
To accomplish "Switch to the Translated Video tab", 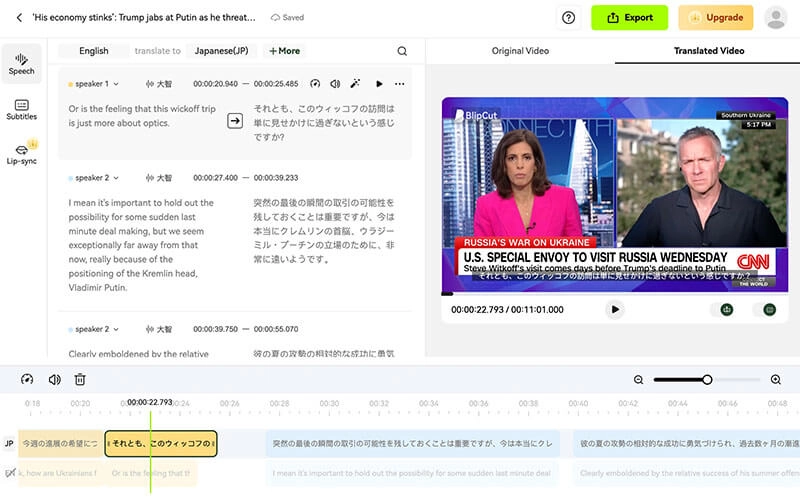I will (x=709, y=51).
